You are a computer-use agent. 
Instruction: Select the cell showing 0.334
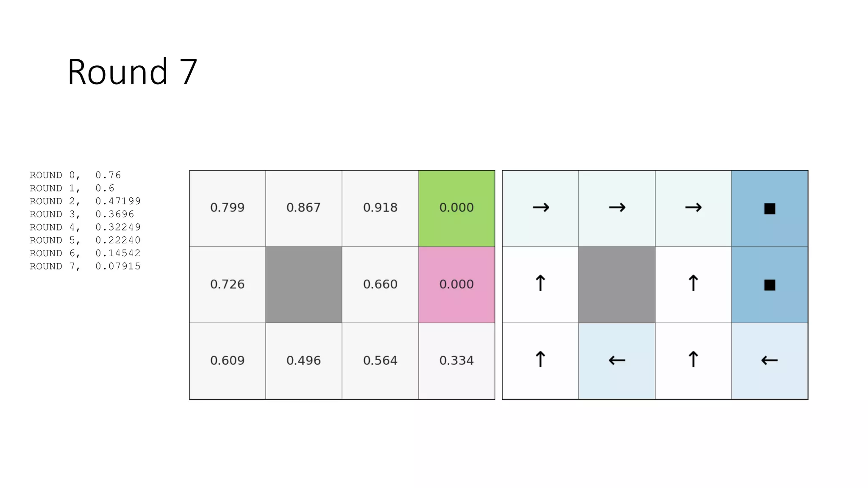pyautogui.click(x=456, y=361)
